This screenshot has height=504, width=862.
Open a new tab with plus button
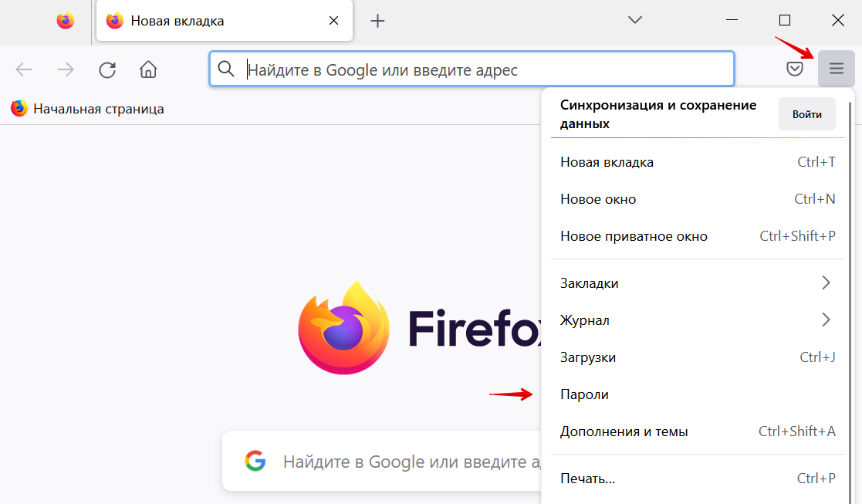377,21
